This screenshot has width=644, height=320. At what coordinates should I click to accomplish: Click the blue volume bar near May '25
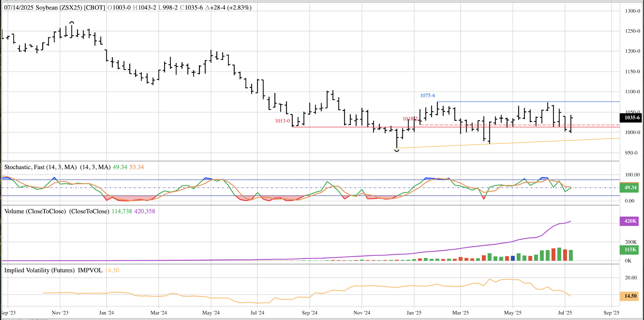(513, 258)
